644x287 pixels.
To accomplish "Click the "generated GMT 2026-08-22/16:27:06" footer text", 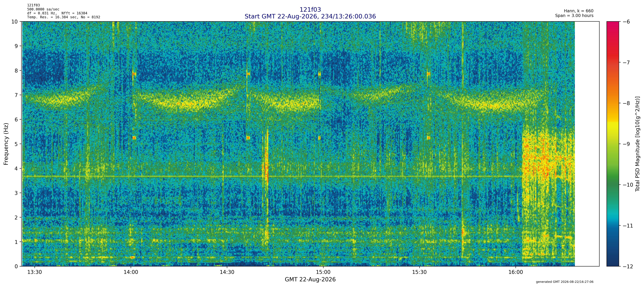I will pos(565,282).
